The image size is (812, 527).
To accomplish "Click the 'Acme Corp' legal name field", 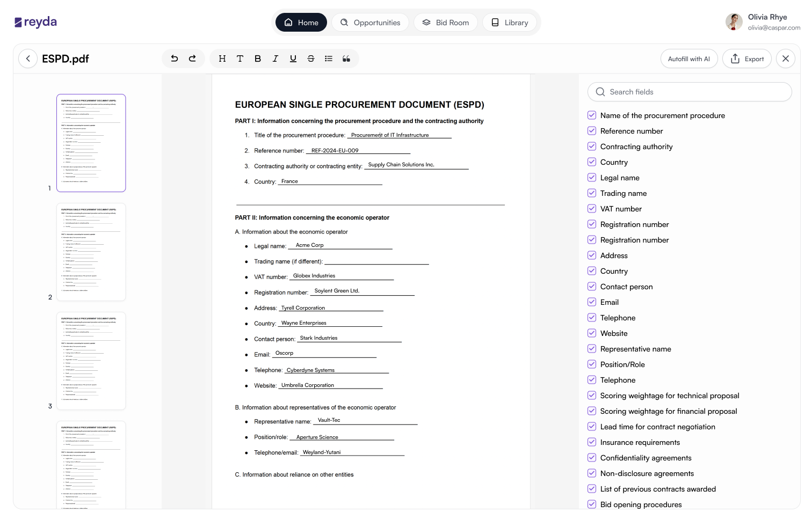I will [340, 245].
